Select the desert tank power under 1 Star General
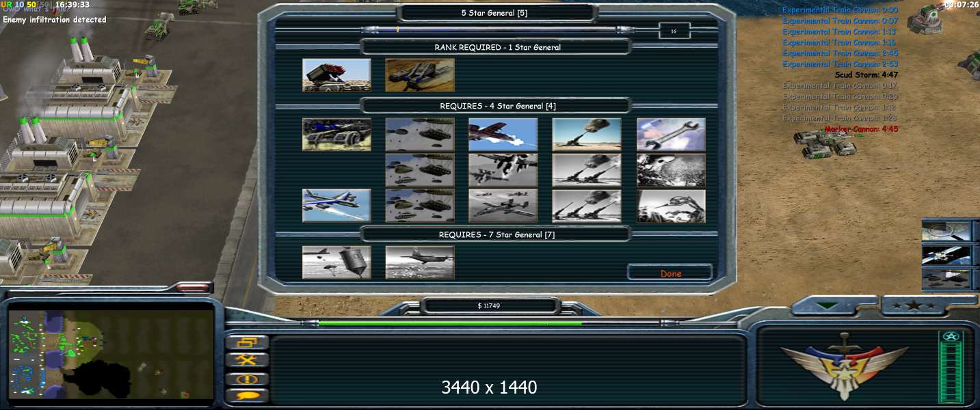Image resolution: width=980 pixels, height=410 pixels. pyautogui.click(x=420, y=75)
